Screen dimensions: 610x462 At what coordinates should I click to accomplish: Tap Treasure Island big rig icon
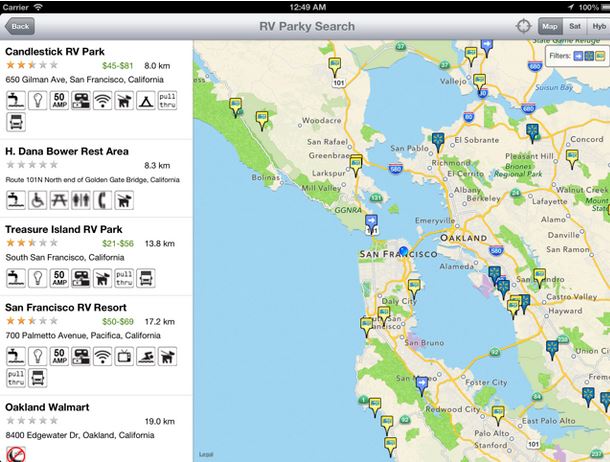tap(146, 278)
